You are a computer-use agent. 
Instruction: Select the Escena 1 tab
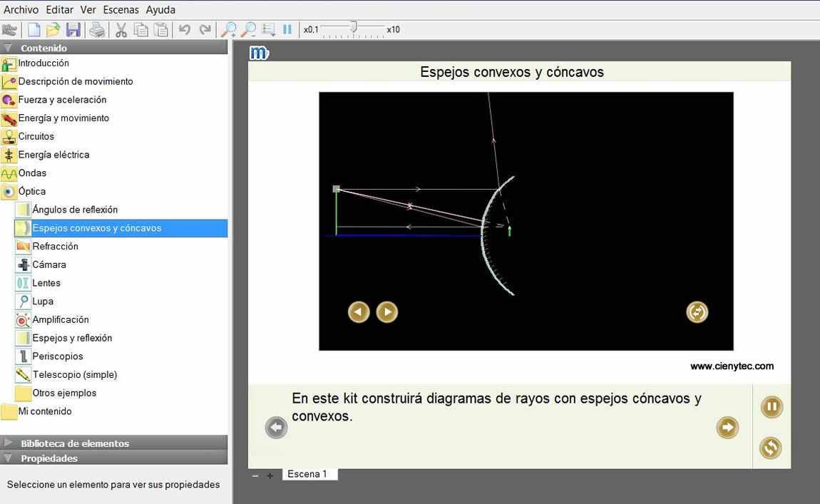click(x=307, y=474)
